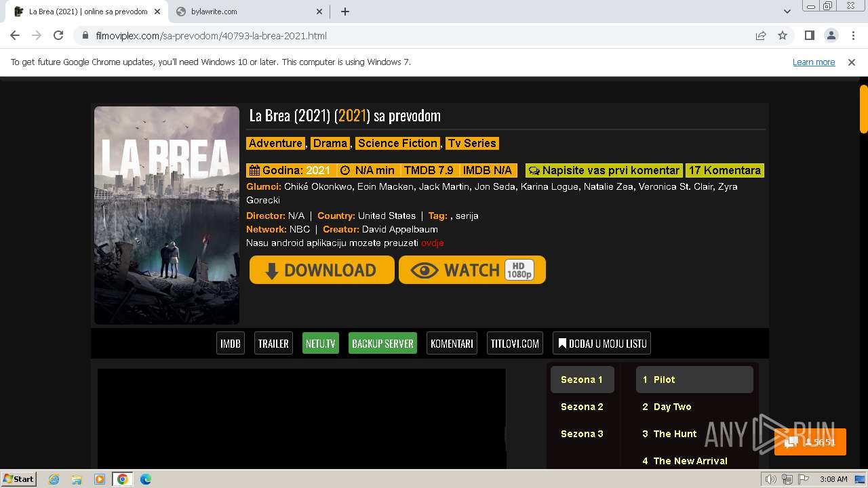Select Sezona 1

(582, 380)
